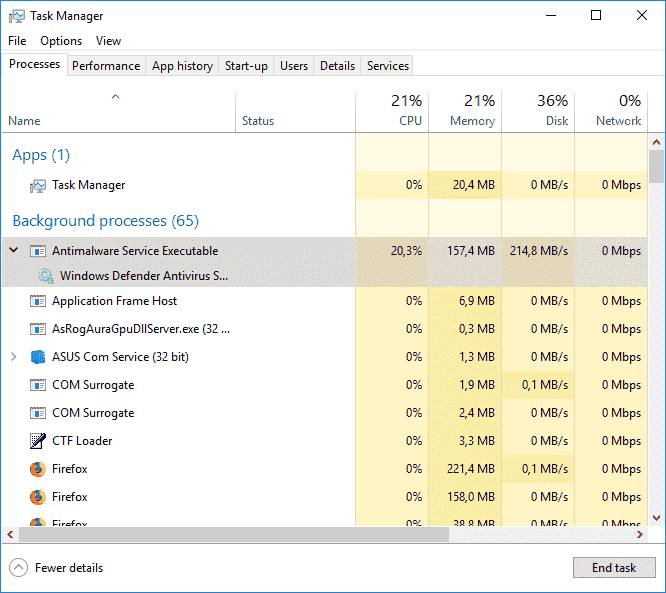Maximize the Task Manager window
The width and height of the screenshot is (666, 593).
point(596,16)
